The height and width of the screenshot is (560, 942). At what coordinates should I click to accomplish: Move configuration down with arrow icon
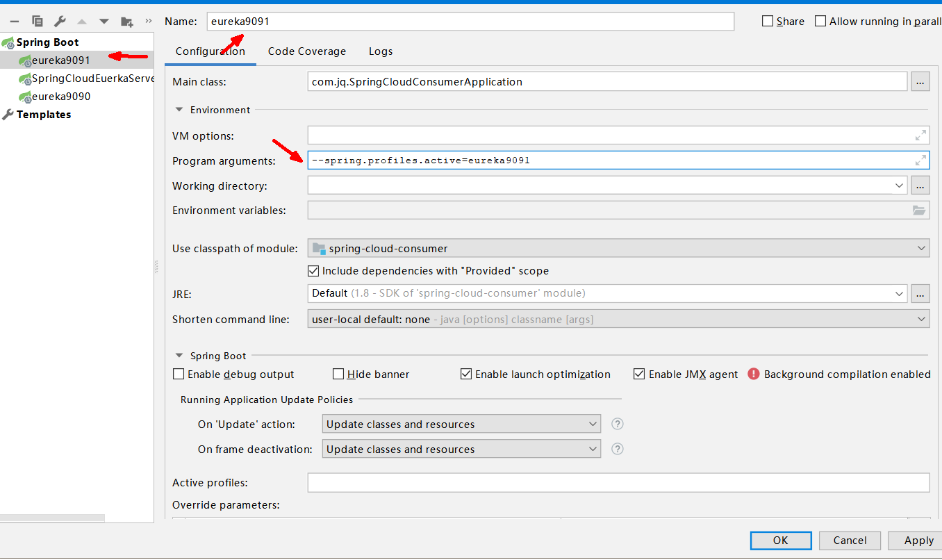tap(104, 22)
